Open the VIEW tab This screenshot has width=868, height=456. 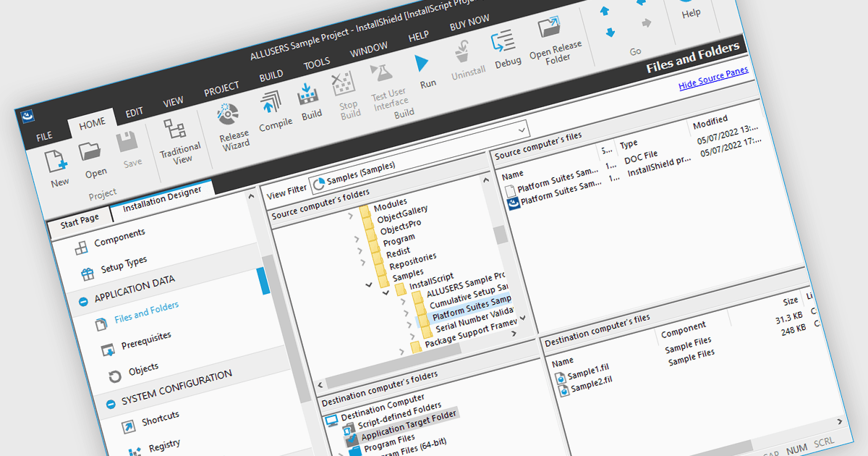coord(173,102)
